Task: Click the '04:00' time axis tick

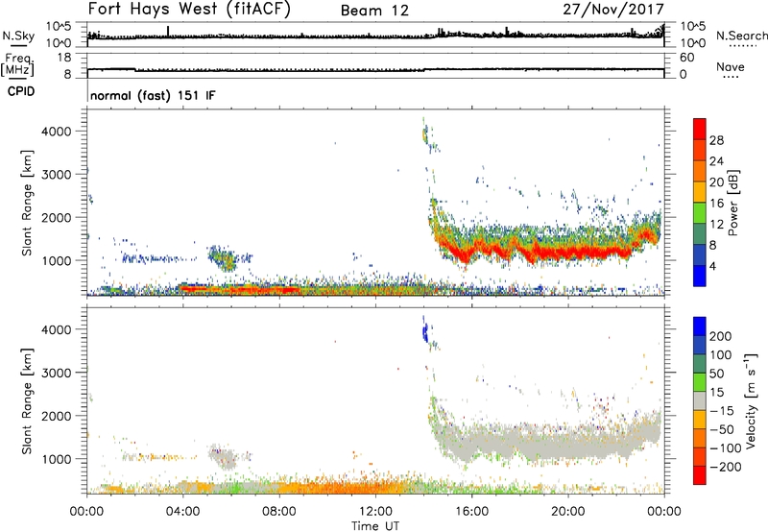Action: coord(183,512)
